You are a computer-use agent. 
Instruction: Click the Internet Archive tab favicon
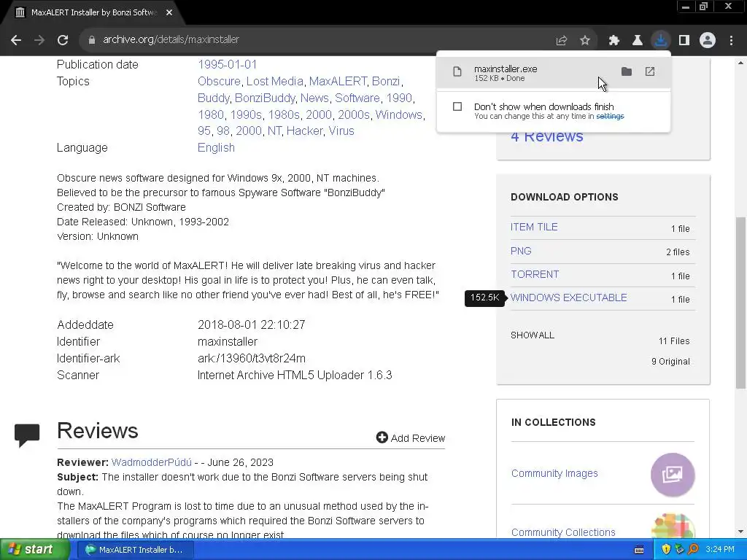(20, 12)
